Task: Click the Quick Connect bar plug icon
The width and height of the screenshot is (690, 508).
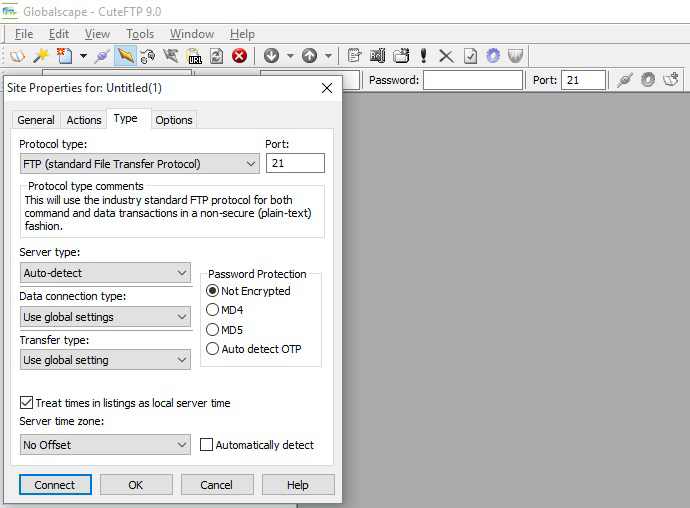Action: pyautogui.click(x=624, y=80)
